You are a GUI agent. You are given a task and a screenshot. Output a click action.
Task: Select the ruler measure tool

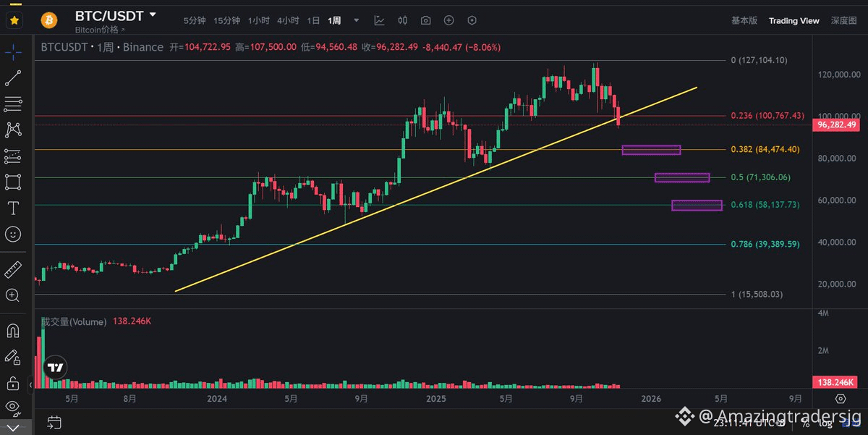click(x=13, y=271)
